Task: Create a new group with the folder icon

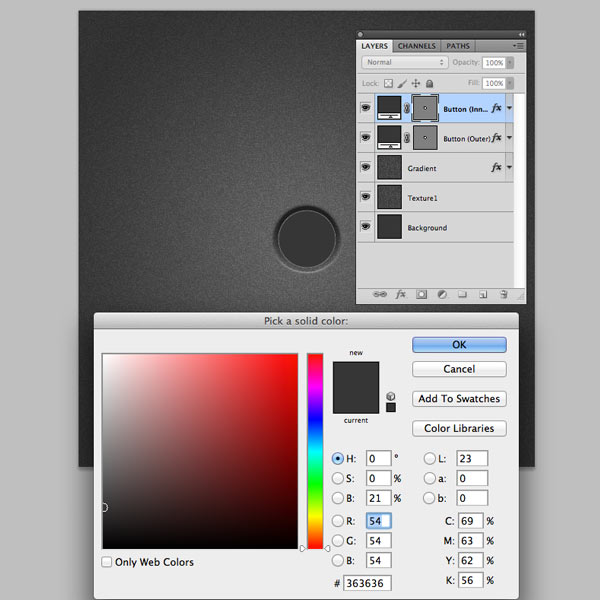Action: coord(462,294)
